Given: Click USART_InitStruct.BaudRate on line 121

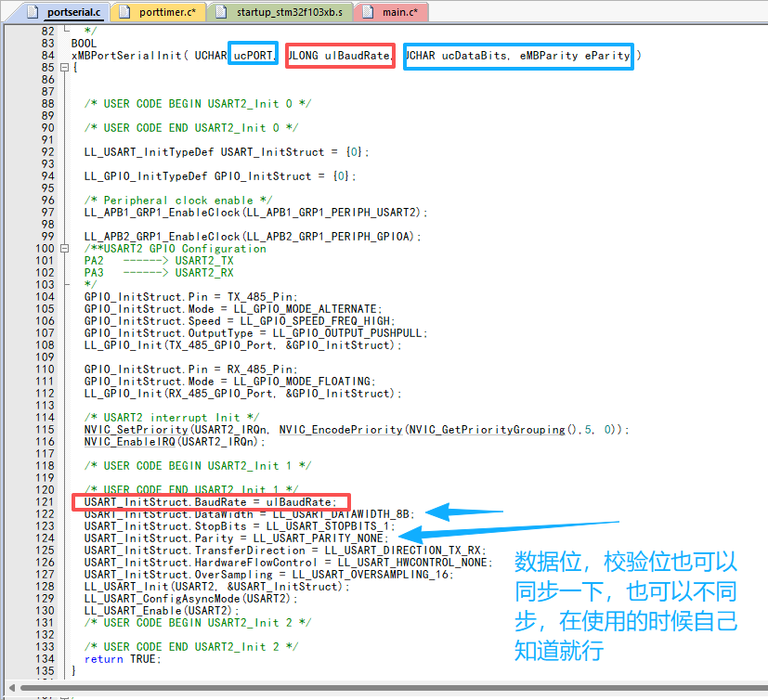Looking at the screenshot, I should tap(165, 501).
